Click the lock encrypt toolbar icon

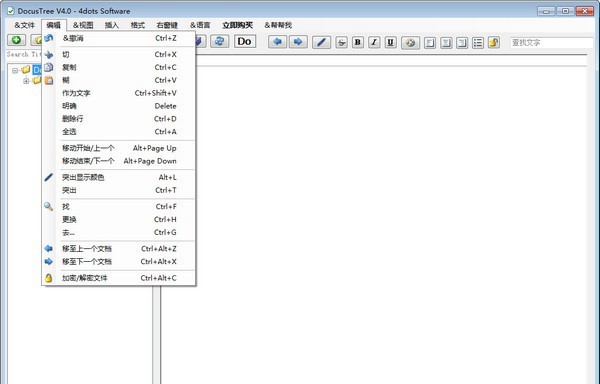(494, 42)
